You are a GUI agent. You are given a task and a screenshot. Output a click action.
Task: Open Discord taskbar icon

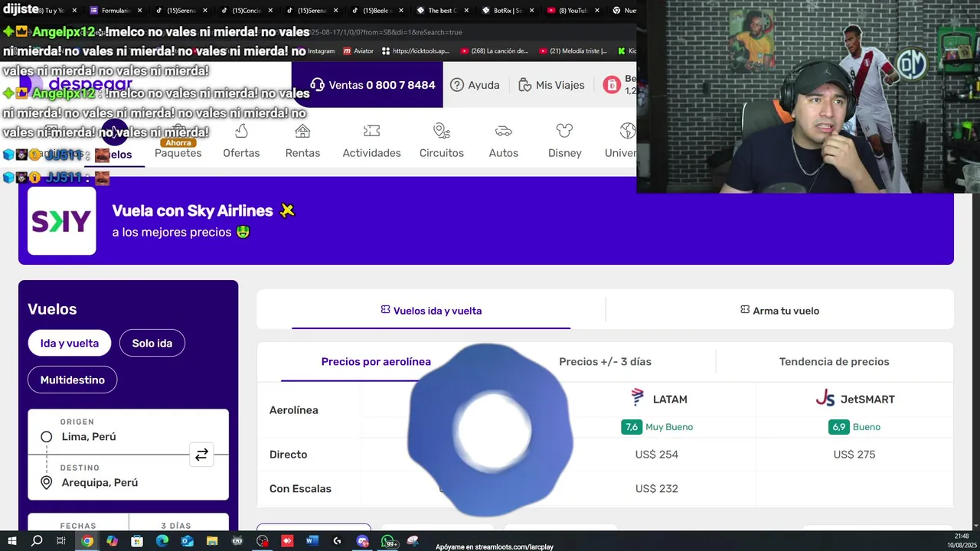[362, 541]
